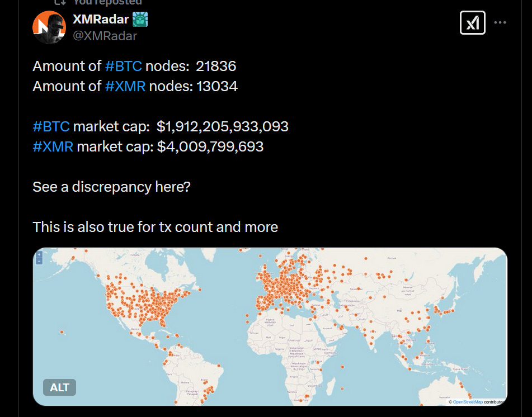The image size is (532, 417).
Task: Open #XMR hashtag in market cap line
Action: click(53, 146)
